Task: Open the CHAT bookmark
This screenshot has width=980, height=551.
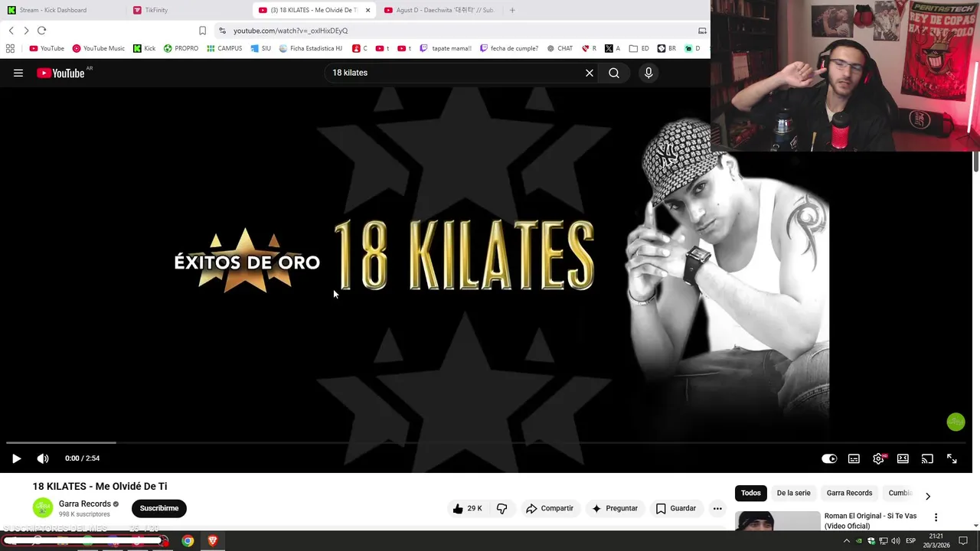Action: pos(560,48)
